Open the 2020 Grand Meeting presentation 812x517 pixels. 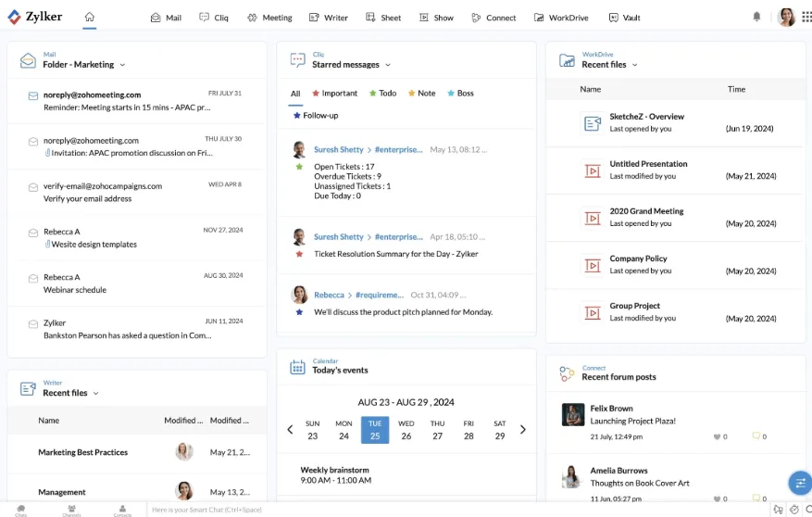(675, 218)
